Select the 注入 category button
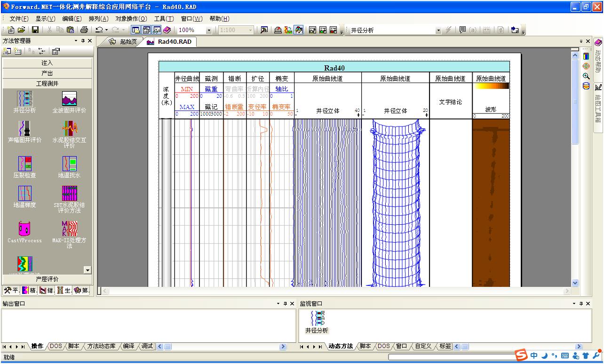 [47, 63]
